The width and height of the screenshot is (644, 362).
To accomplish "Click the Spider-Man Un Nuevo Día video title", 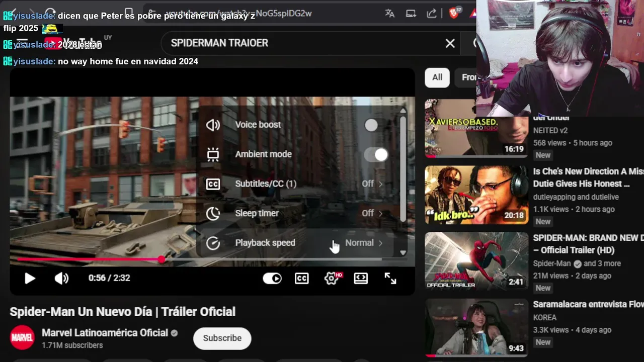I will [x=123, y=312].
